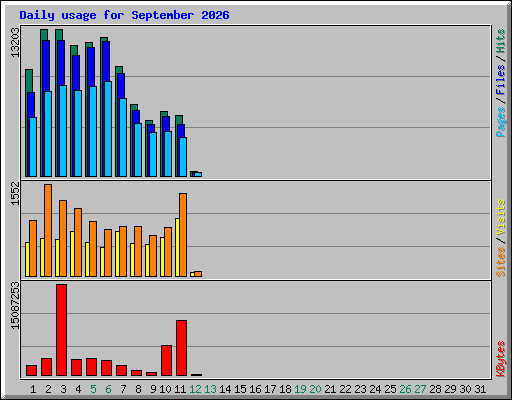
Task: Click the cyan Pages bar for day 1
Action: (33, 147)
